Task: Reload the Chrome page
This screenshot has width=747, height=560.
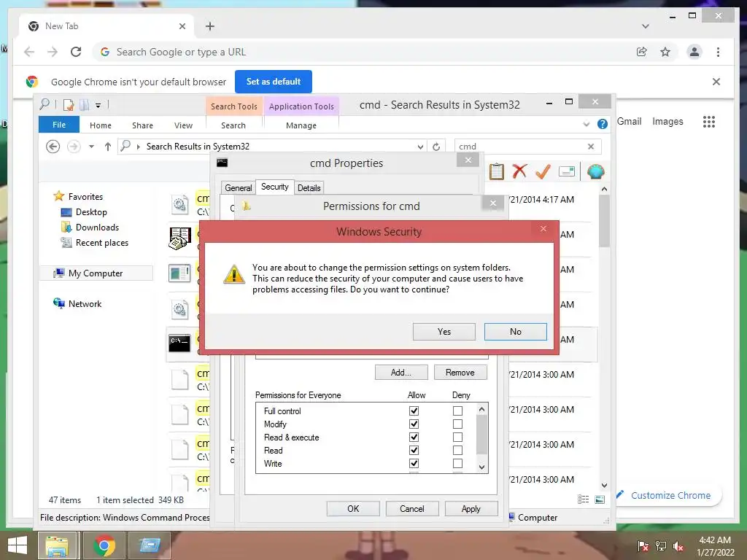Action: coord(76,52)
